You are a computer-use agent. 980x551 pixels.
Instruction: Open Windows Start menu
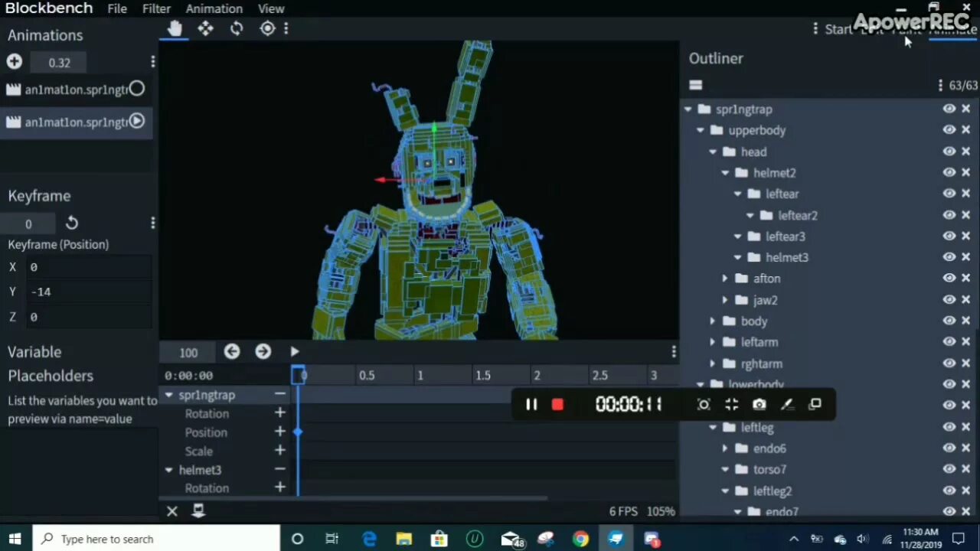pyautogui.click(x=15, y=539)
